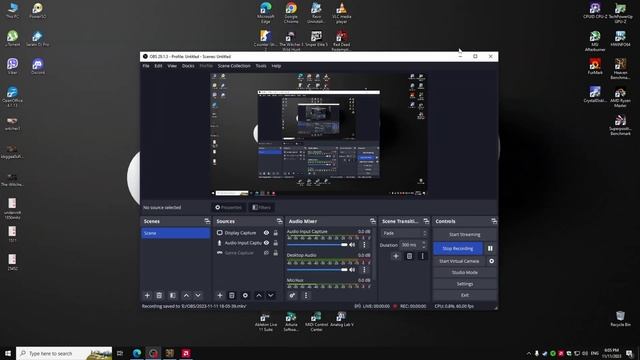Open Recycle Bin on desktop
This screenshot has width=640, height=360.
click(620, 318)
